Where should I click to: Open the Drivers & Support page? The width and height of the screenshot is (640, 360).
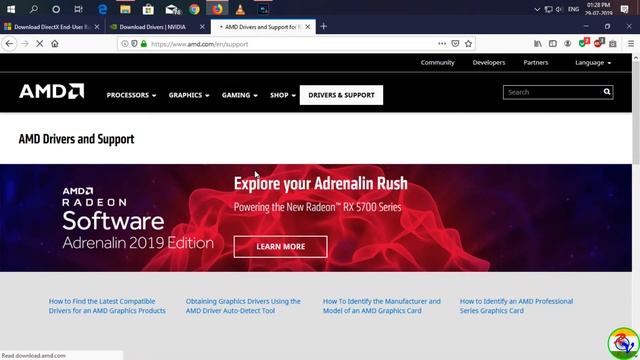pos(341,95)
